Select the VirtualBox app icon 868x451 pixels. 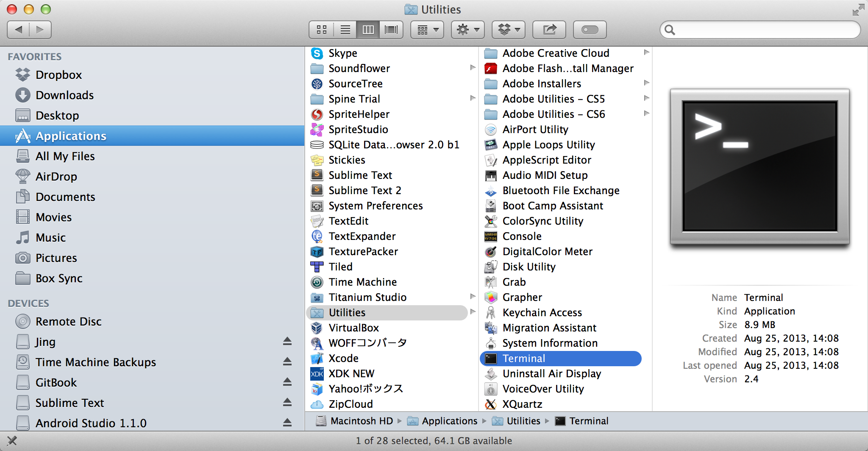317,328
